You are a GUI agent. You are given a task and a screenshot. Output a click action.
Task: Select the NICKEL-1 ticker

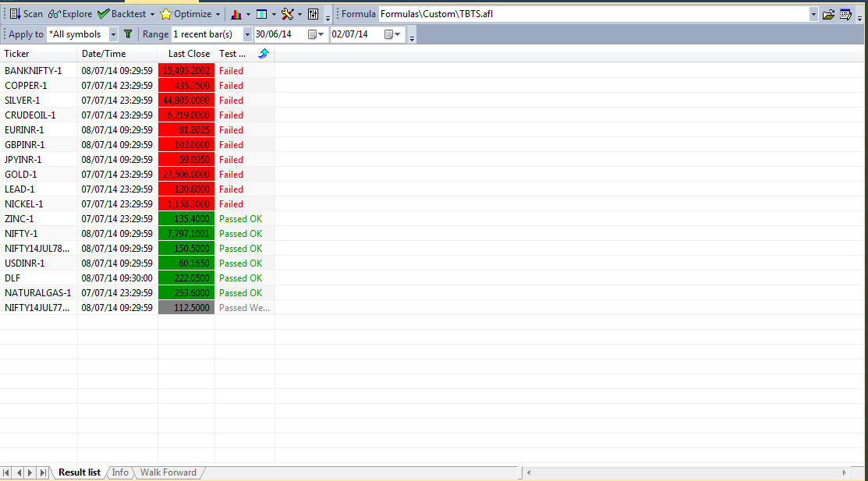pos(24,204)
